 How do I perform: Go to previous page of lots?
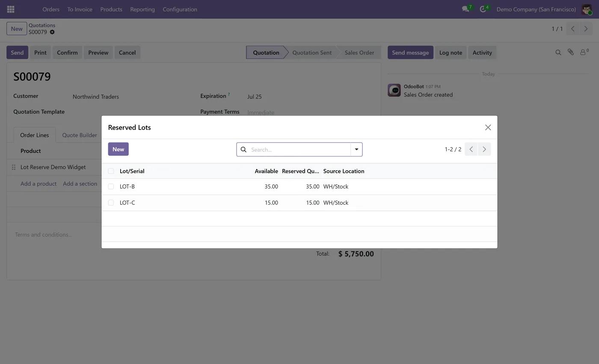tap(471, 149)
